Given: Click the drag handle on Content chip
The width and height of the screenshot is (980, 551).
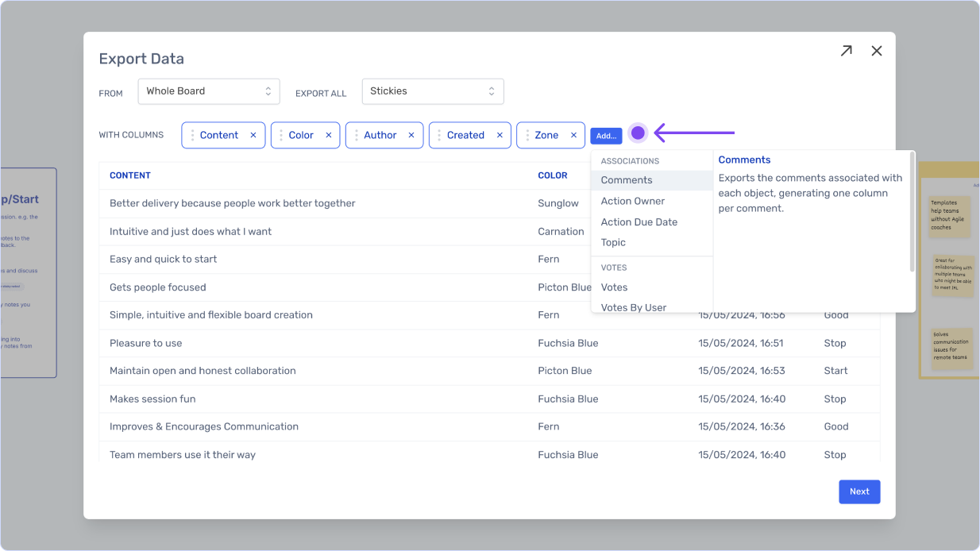Looking at the screenshot, I should click(192, 135).
